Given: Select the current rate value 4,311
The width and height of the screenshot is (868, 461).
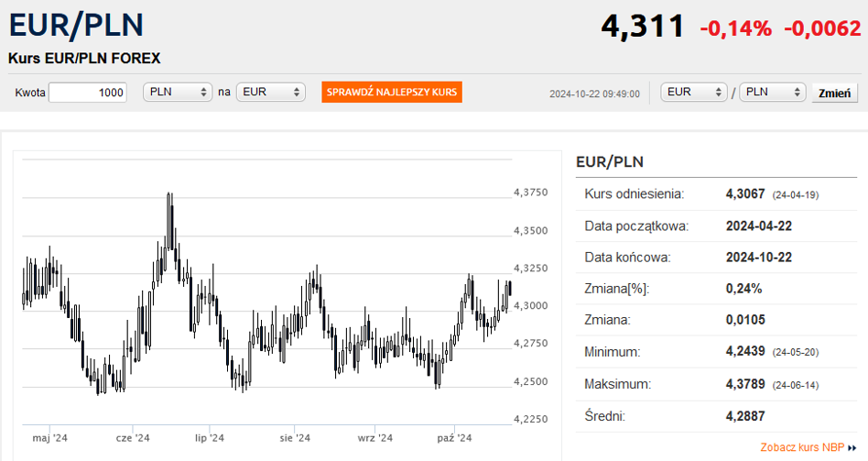Looking at the screenshot, I should pyautogui.click(x=642, y=27).
